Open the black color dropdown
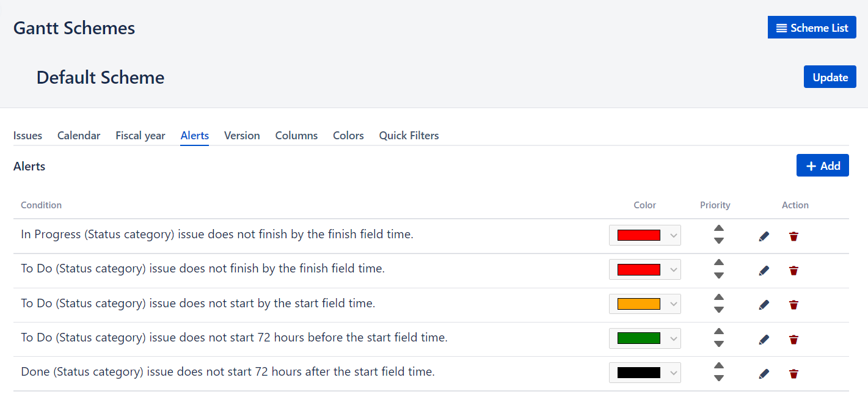868x405 pixels. 645,373
